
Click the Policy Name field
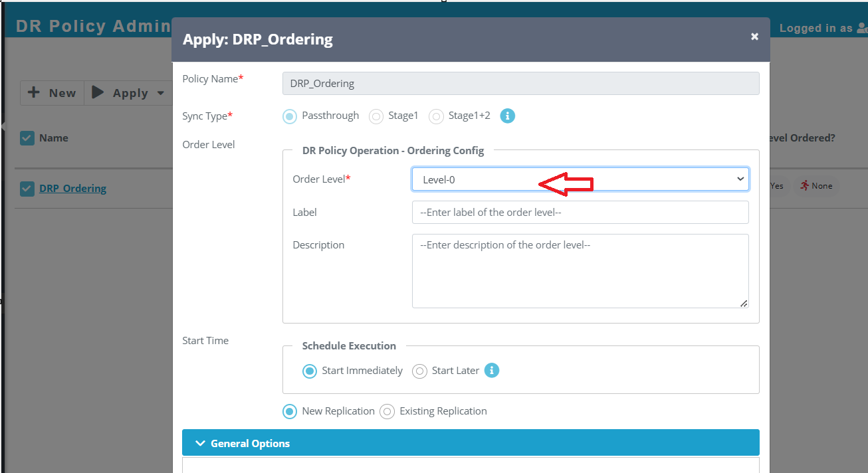point(520,84)
